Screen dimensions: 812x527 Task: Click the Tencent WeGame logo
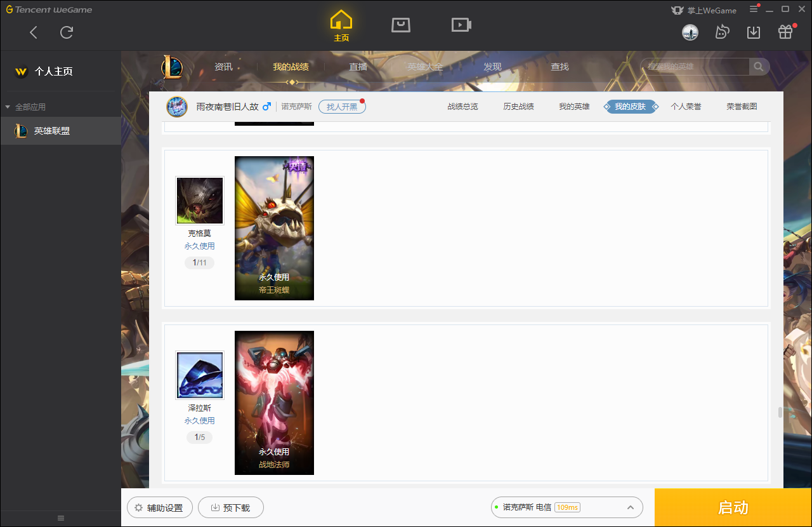click(49, 10)
